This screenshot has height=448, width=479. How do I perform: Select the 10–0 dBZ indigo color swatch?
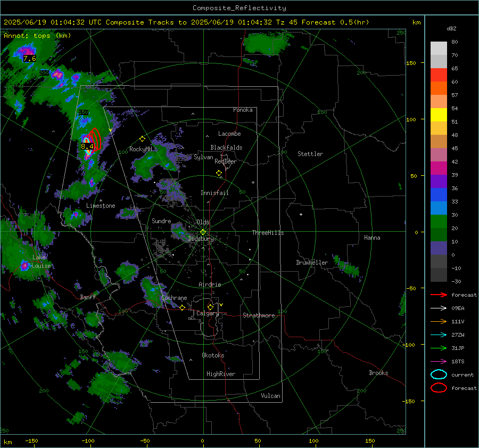click(439, 248)
